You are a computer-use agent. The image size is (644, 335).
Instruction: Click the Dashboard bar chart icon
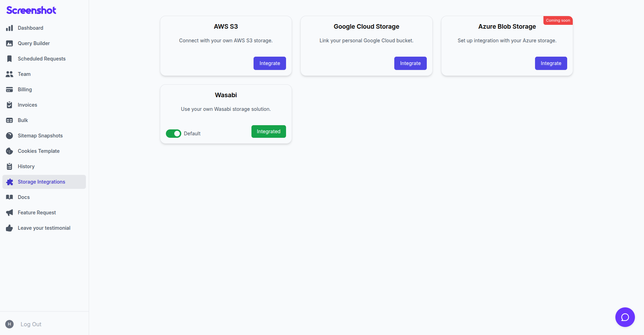(9, 28)
